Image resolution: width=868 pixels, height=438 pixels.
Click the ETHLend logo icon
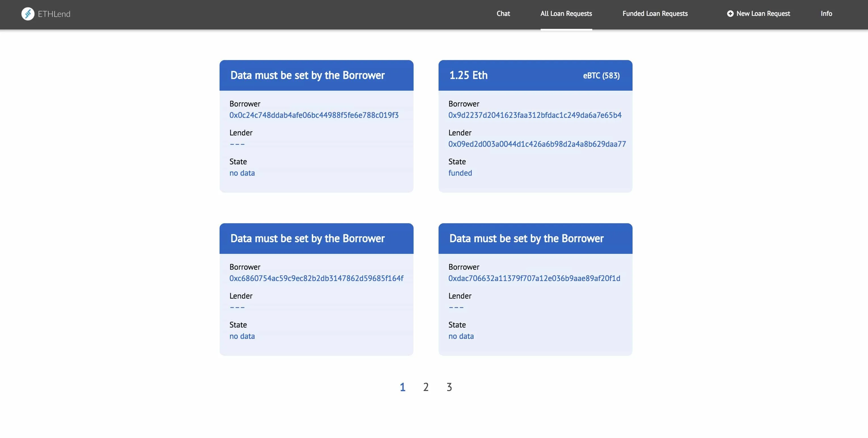coord(28,14)
